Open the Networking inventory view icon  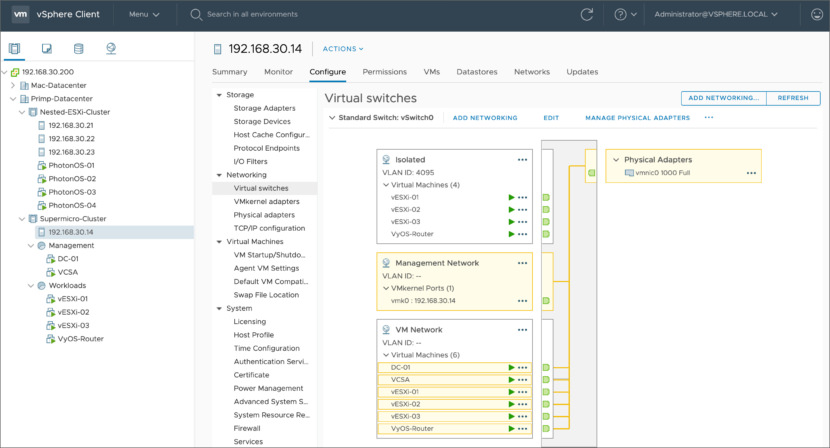(110, 48)
